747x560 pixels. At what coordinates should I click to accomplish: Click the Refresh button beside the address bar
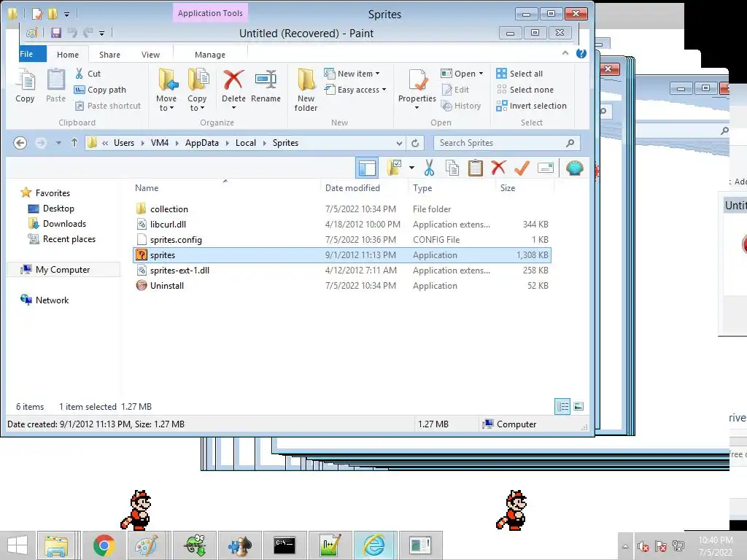coord(415,143)
